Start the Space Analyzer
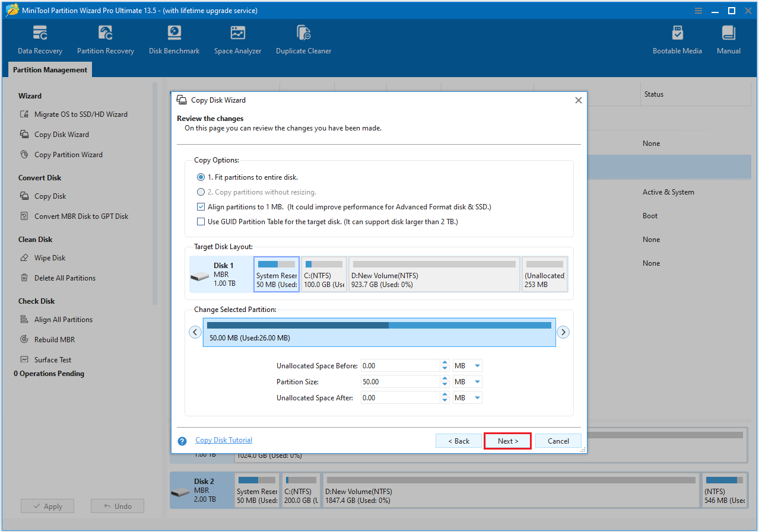Image resolution: width=759 pixels, height=532 pixels. [x=237, y=39]
